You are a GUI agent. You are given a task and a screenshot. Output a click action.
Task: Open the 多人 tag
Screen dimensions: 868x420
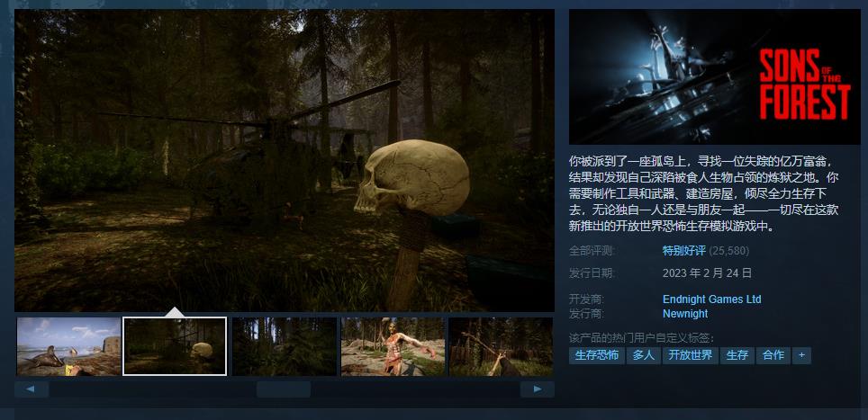tap(643, 355)
